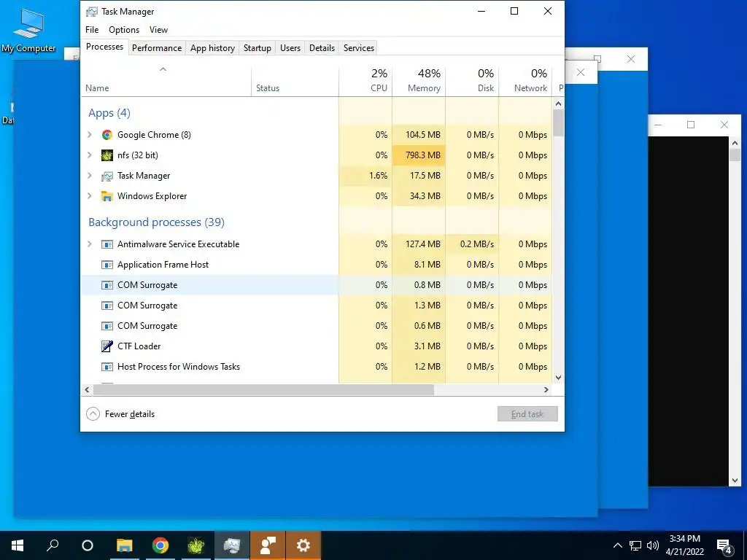Sort processes by Memory column

pyautogui.click(x=419, y=82)
